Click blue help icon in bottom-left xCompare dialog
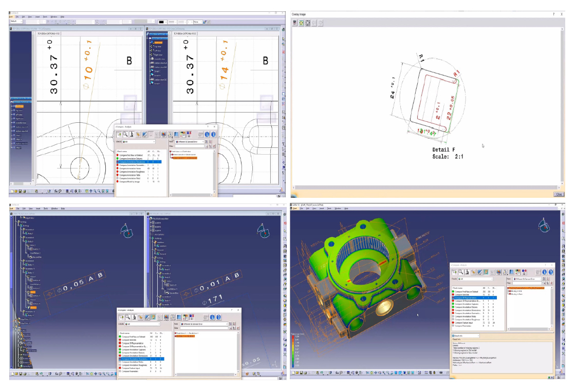576x392 pixels. click(x=218, y=317)
